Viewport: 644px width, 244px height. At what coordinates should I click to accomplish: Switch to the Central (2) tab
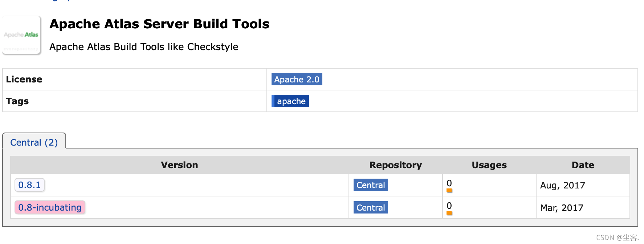[x=34, y=142]
